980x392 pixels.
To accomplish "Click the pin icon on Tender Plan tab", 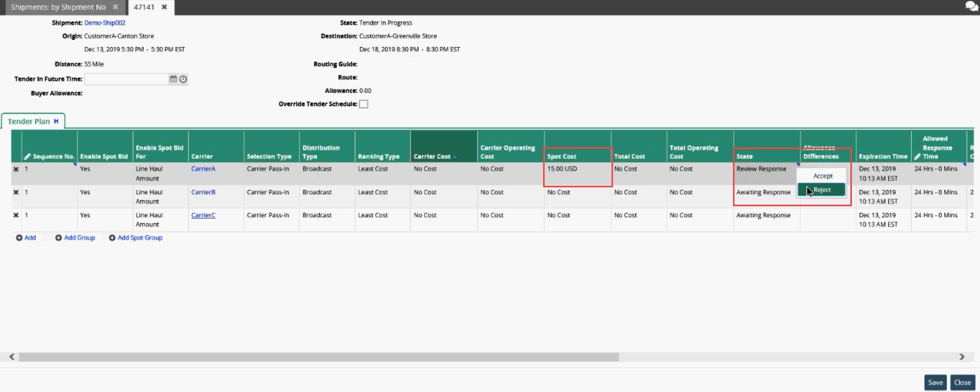I will tap(56, 121).
